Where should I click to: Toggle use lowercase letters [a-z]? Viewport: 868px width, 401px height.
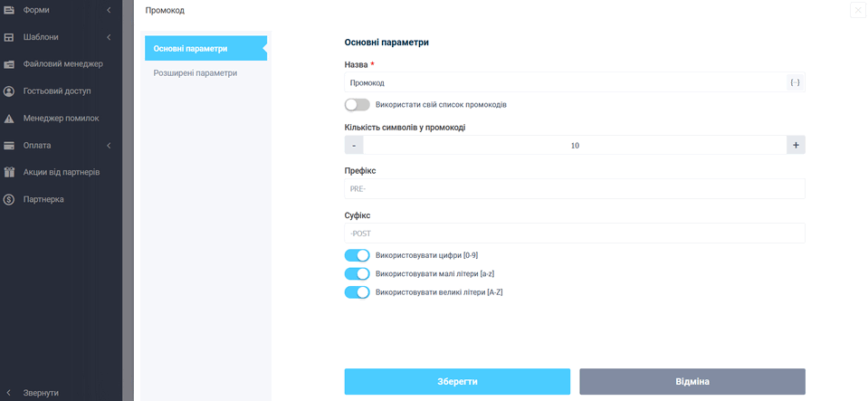pos(357,273)
